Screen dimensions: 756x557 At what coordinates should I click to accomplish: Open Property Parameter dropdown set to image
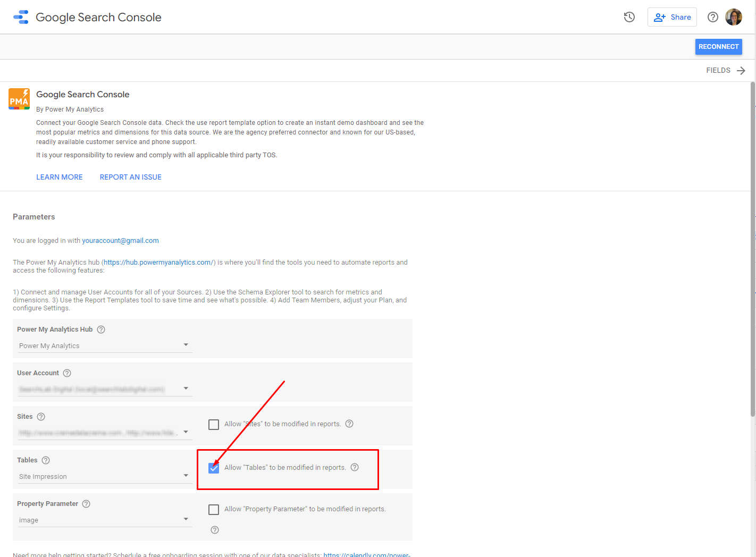(x=104, y=520)
